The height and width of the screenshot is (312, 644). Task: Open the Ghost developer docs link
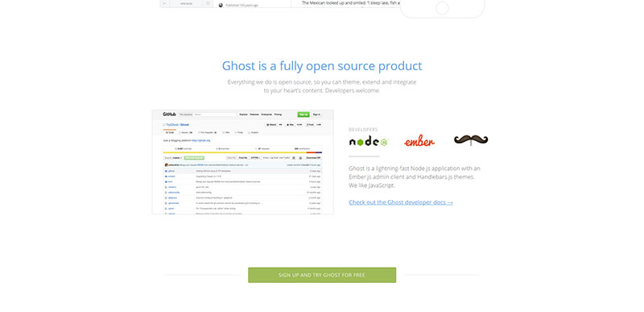401,202
